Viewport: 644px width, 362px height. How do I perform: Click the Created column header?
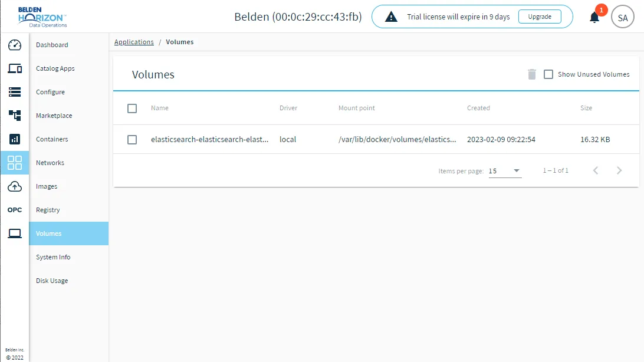pyautogui.click(x=478, y=108)
